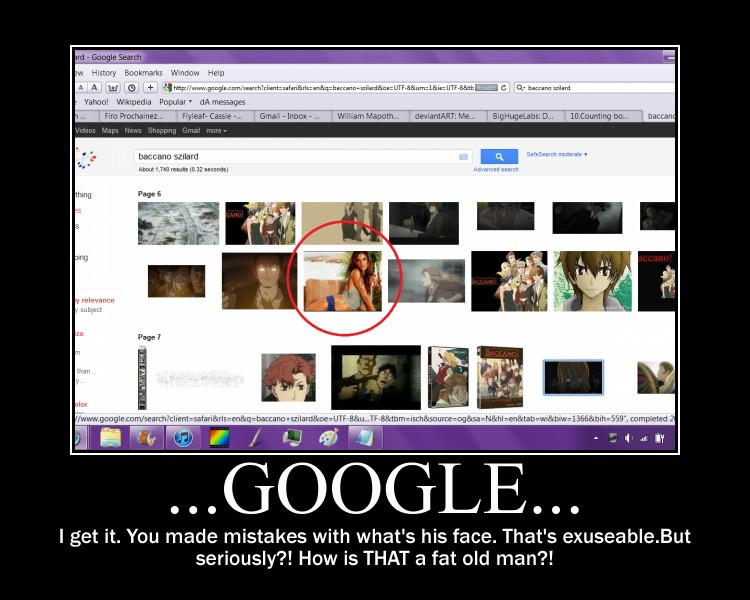
Task: Switch to the '10.Counting bo...' tab
Action: coord(603,116)
